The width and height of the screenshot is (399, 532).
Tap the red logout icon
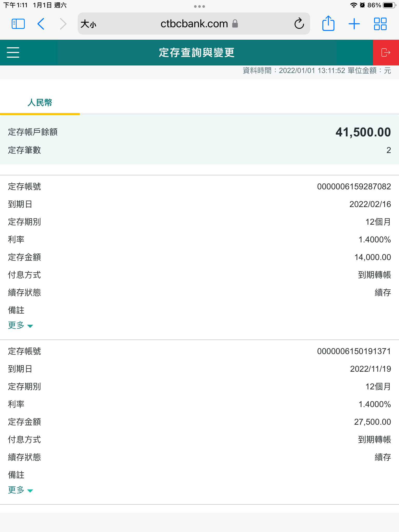pyautogui.click(x=386, y=52)
